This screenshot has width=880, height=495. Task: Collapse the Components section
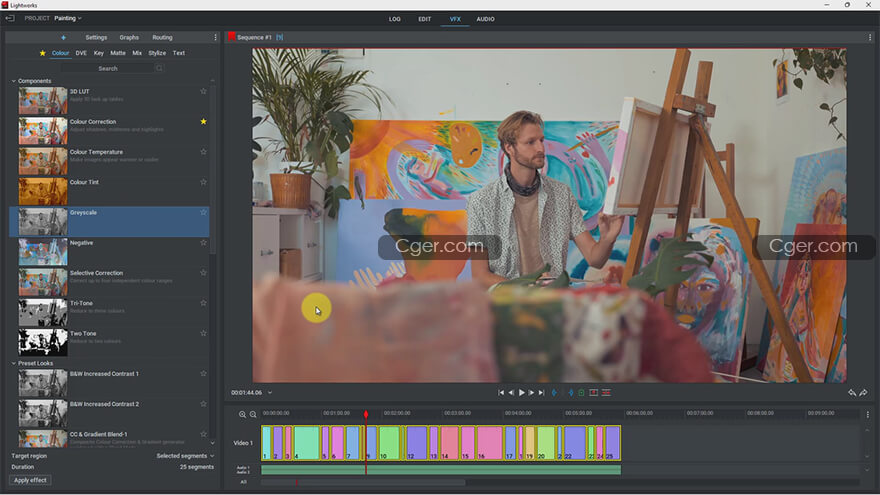[x=14, y=81]
